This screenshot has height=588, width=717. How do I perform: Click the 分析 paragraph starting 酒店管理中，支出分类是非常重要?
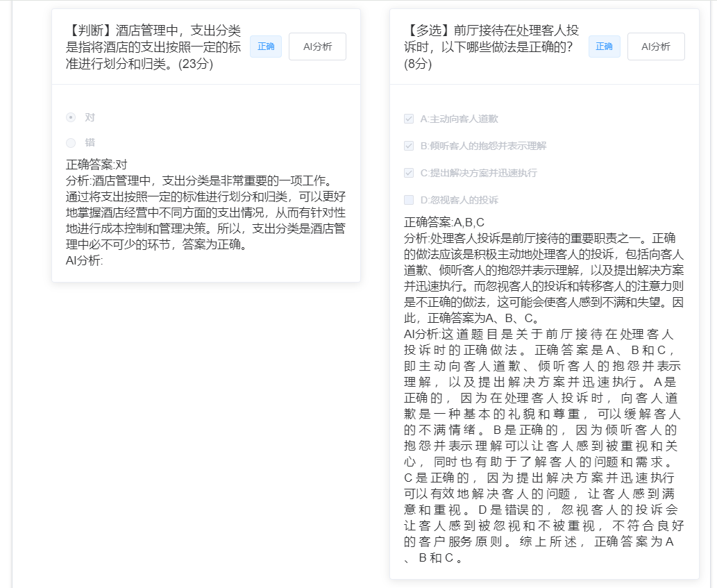[x=205, y=212]
